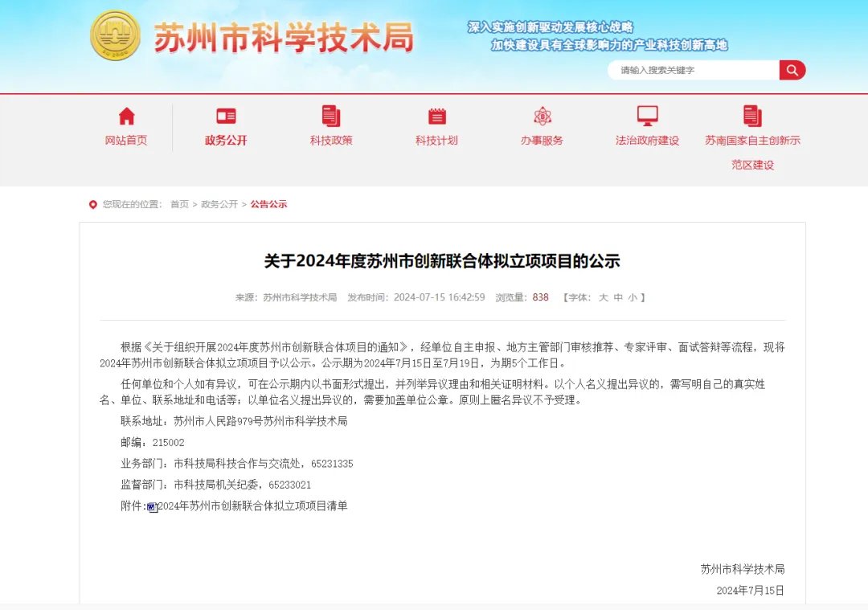868x610 pixels.
Task: Set font size to 大
Action: (604, 298)
